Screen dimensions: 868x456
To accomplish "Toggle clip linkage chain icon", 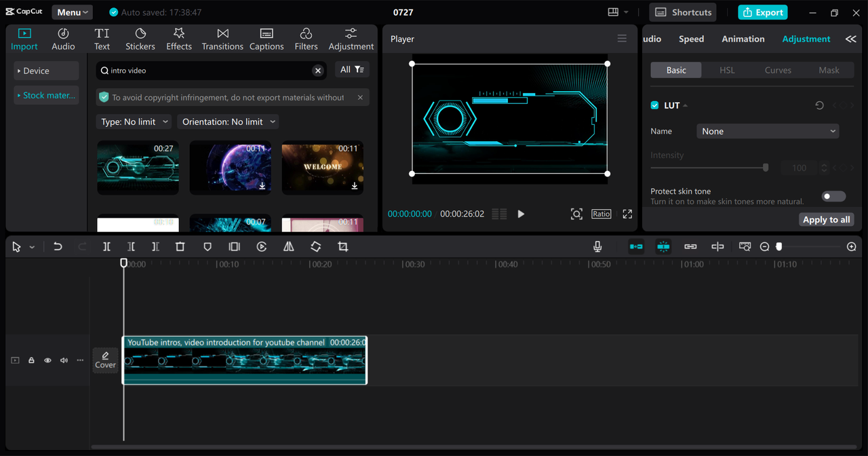I will 690,247.
